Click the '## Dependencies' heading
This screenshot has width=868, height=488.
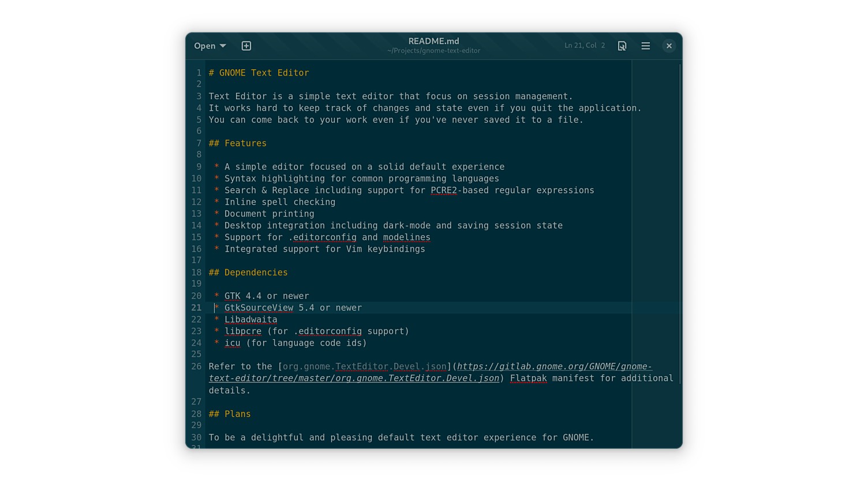(x=248, y=272)
